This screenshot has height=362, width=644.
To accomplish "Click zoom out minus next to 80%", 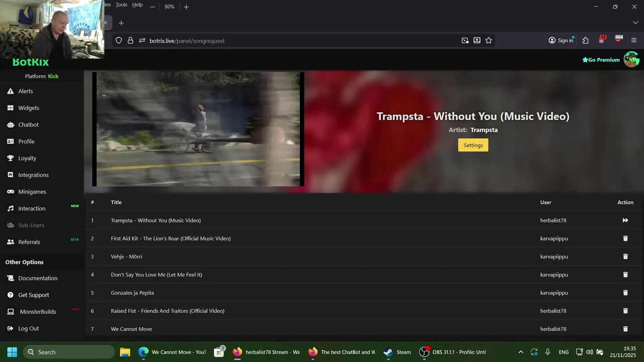I will click(152, 7).
